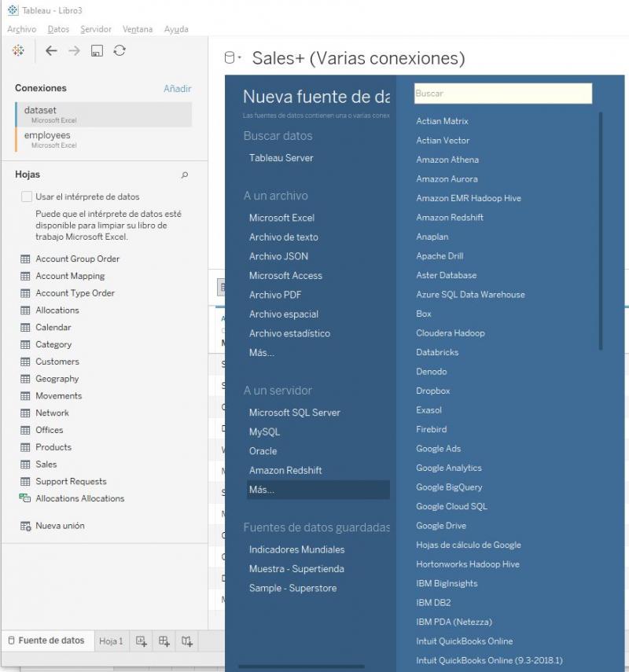Save the workbook with the disk icon
The width and height of the screenshot is (629, 672).
click(x=97, y=50)
